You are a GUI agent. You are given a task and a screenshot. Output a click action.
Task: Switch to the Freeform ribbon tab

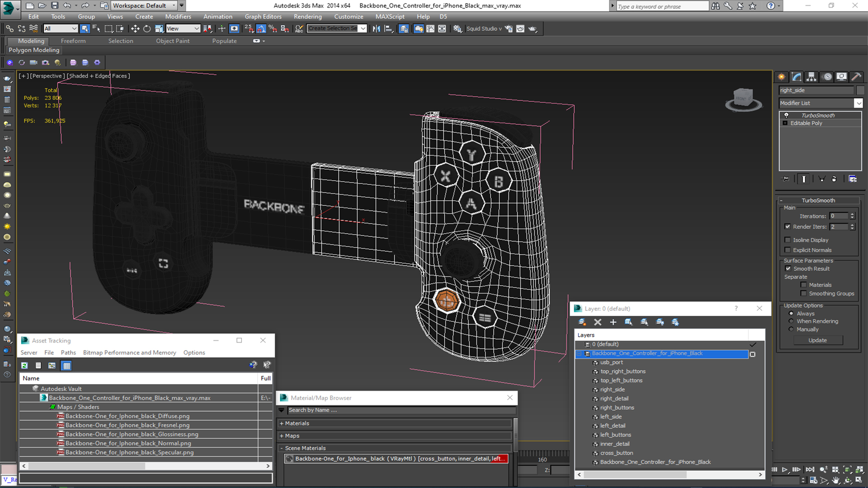[x=73, y=41]
